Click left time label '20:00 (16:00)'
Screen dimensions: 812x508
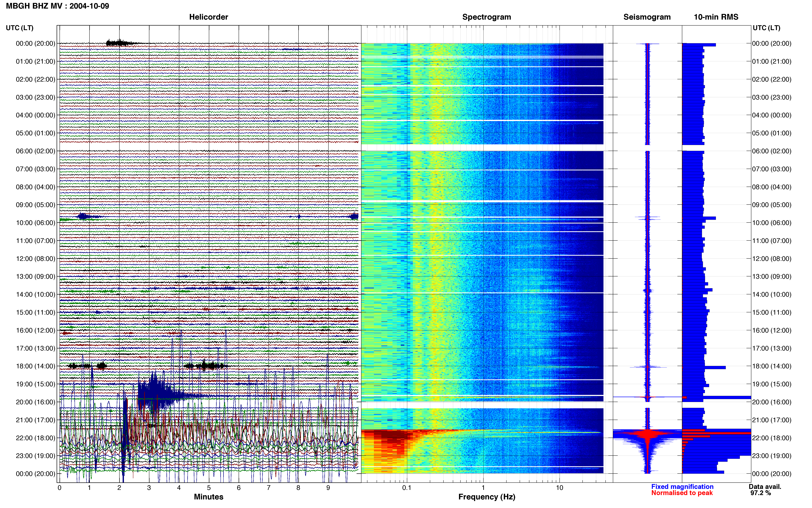pyautogui.click(x=36, y=402)
